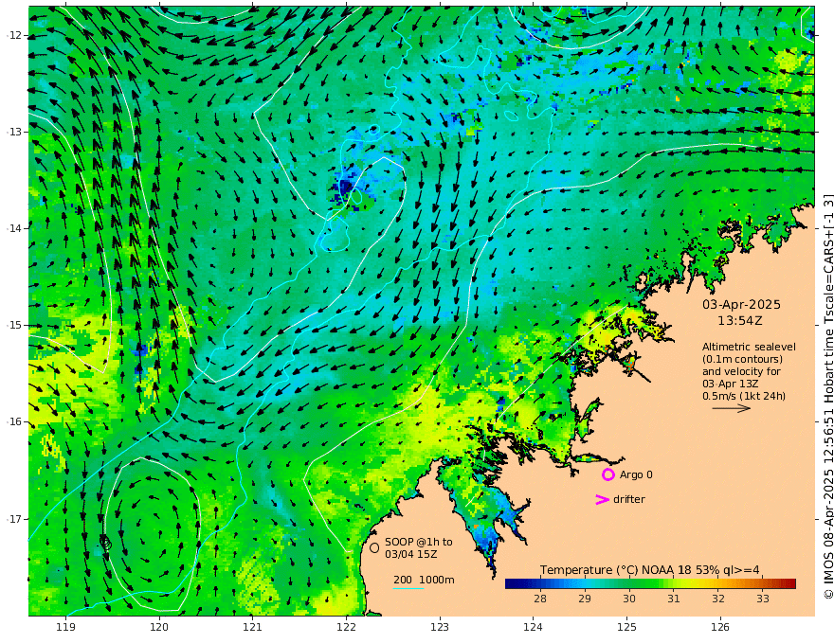Click the 'Altimetric sealevel' caption text
The height and width of the screenshot is (644, 834).
tap(749, 347)
